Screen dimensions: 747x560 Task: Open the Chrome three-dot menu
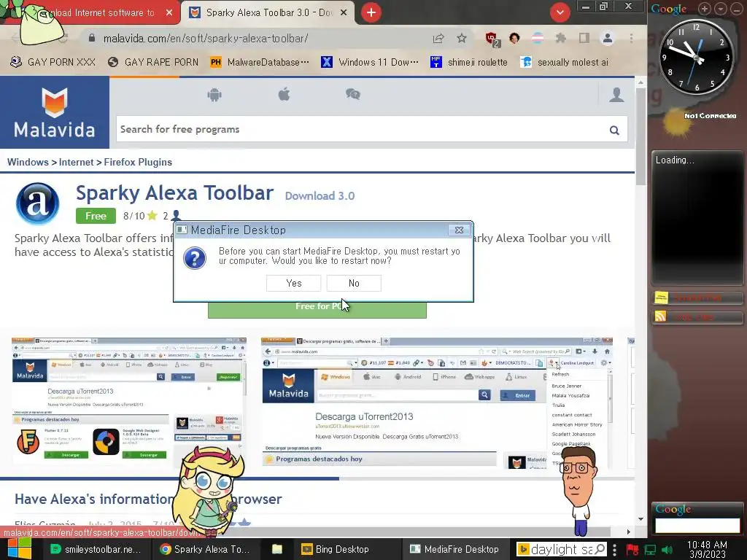click(631, 39)
